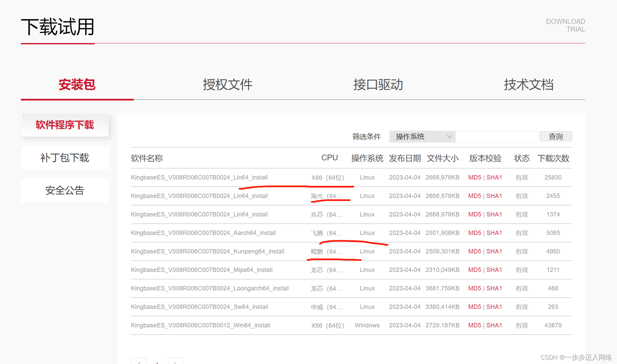The height and width of the screenshot is (364, 617).
Task: Click the dropdown chevron on the filter selector
Action: click(x=449, y=136)
